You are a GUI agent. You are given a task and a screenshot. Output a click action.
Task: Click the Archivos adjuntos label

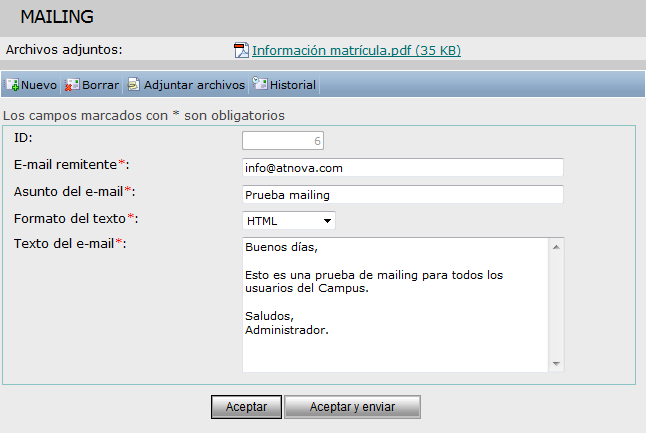[x=64, y=50]
